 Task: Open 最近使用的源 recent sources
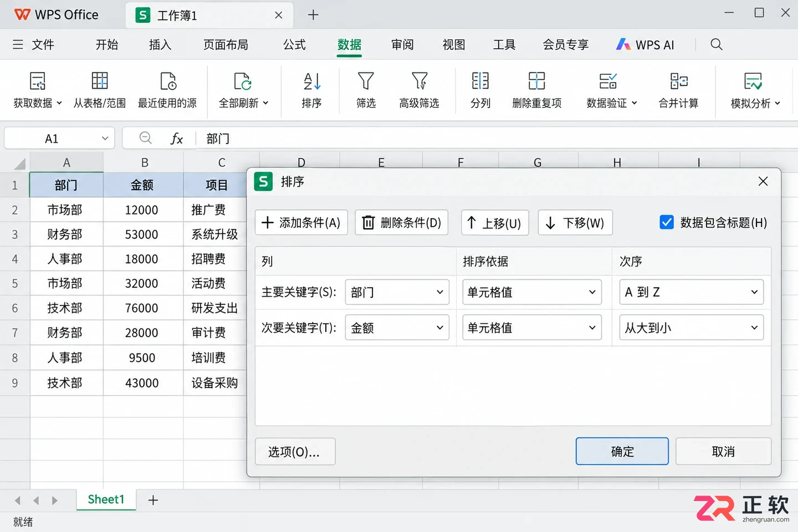click(x=167, y=90)
